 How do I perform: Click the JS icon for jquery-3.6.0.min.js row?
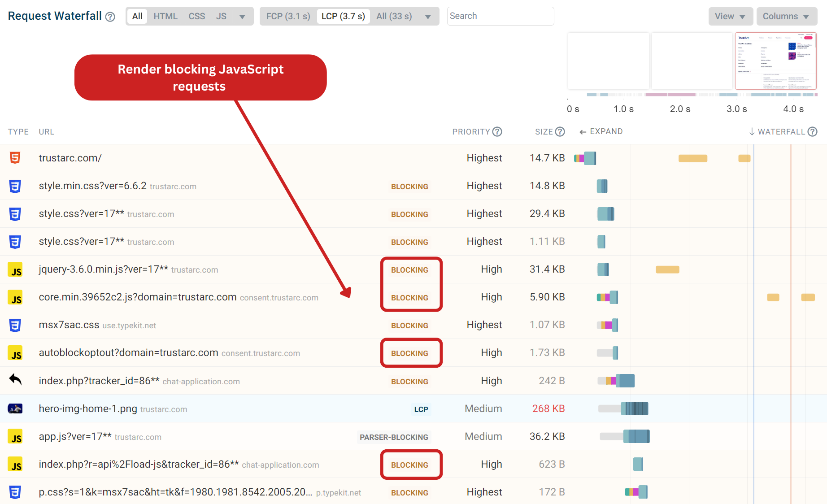tap(15, 269)
